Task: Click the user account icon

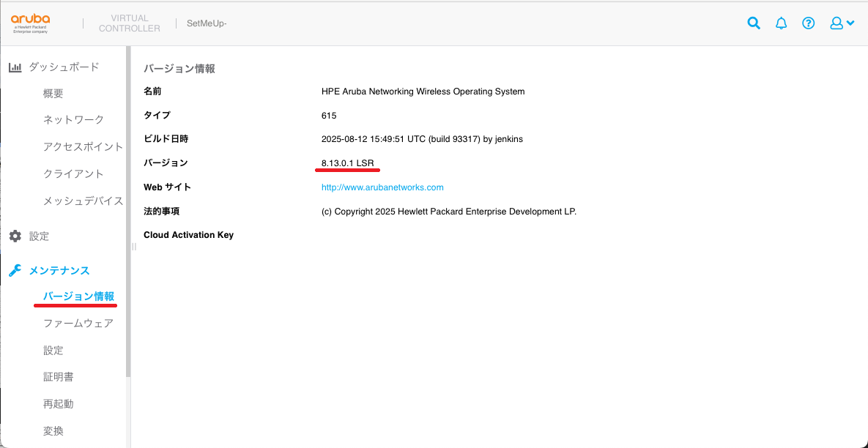Action: coord(835,23)
